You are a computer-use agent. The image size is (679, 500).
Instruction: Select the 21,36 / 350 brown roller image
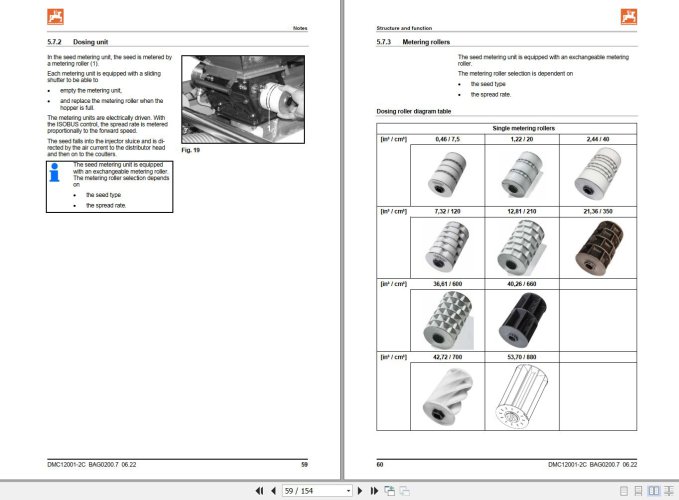click(598, 248)
